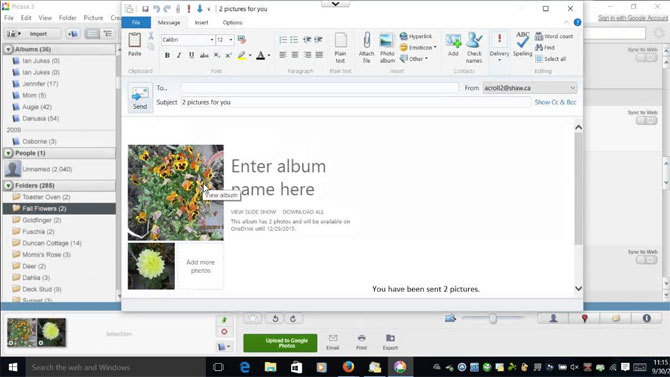Click Upload to Google Photos button

pos(280,343)
